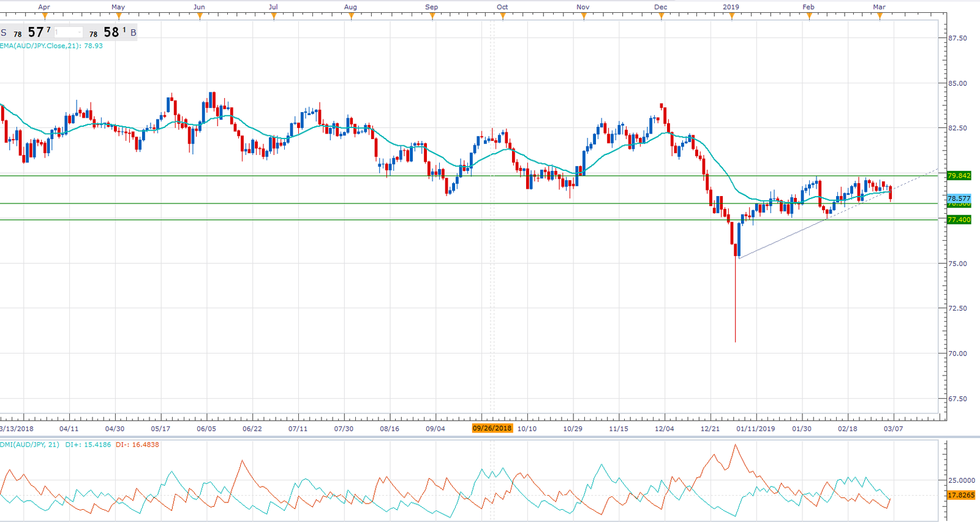
Task: Click the orange marker under Jun
Action: tap(199, 17)
